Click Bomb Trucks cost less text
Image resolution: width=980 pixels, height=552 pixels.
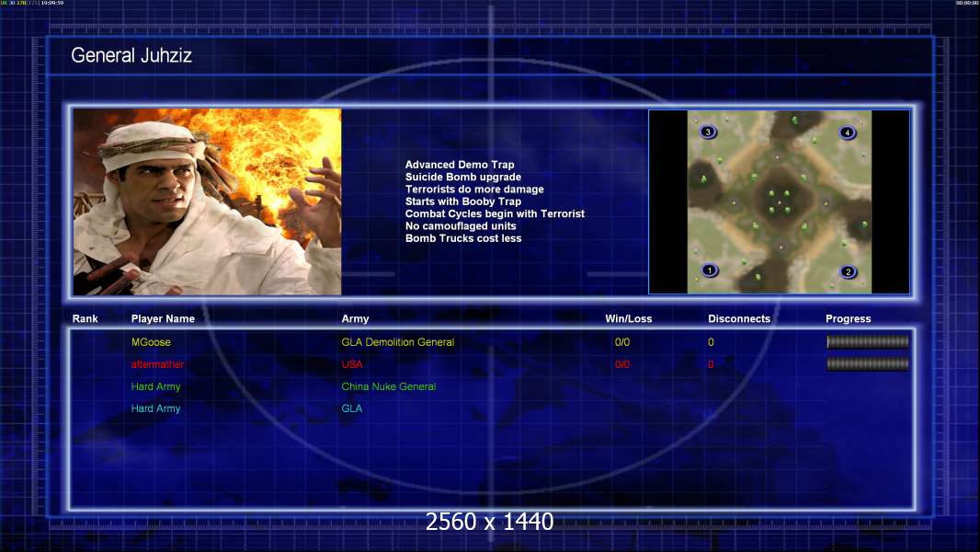click(x=463, y=238)
